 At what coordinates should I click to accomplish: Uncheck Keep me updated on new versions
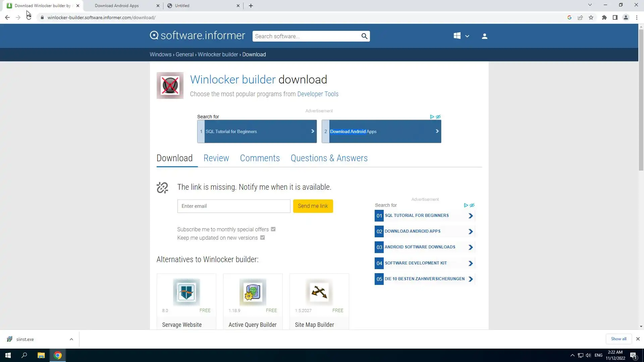click(x=262, y=238)
